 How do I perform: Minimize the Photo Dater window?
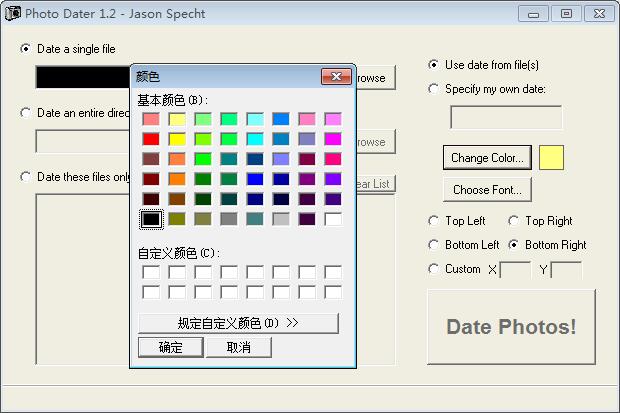[x=533, y=14]
